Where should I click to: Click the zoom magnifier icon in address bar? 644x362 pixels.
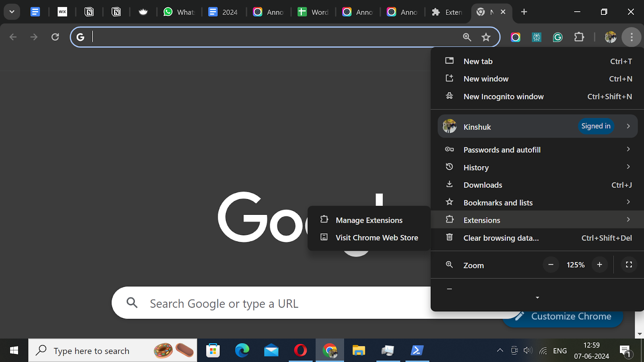[x=467, y=37]
